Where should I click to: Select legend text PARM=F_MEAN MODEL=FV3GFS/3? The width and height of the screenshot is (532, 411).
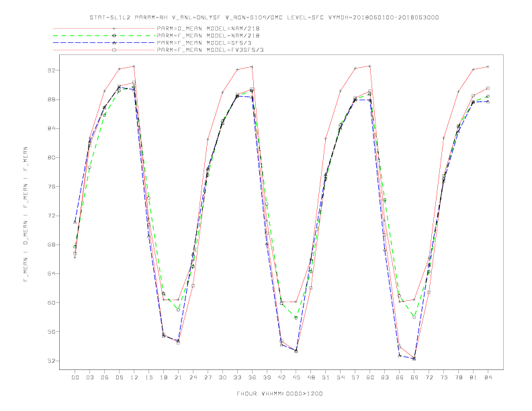(x=210, y=50)
